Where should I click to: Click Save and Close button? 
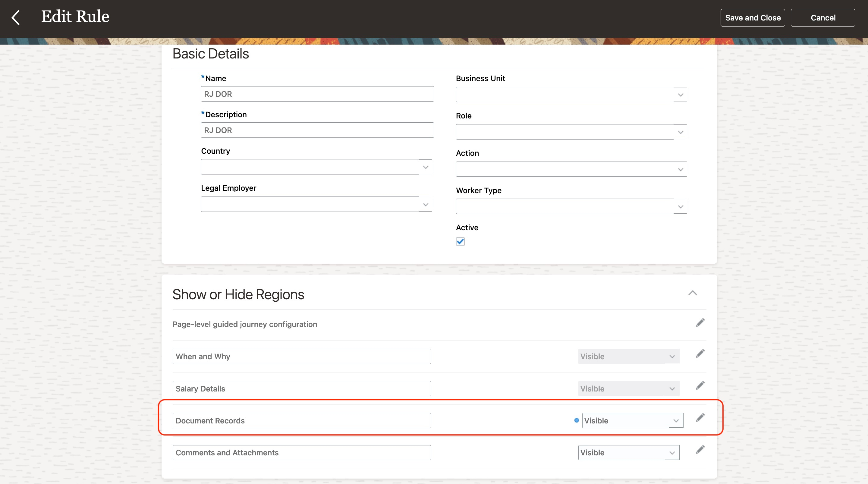[x=753, y=18]
